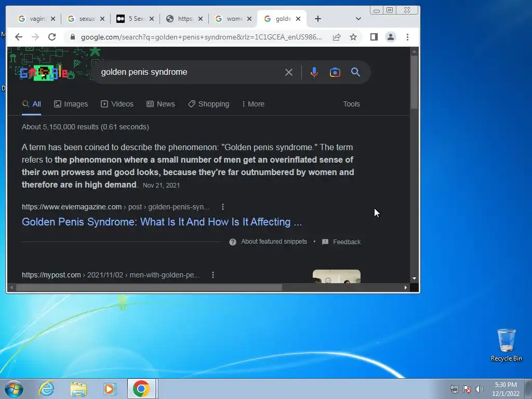Open network status icon in tray
The width and height of the screenshot is (532, 399).
tap(454, 389)
